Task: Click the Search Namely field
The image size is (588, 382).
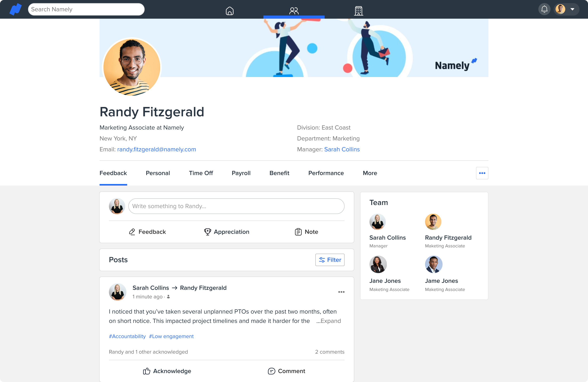Action: coord(86,9)
